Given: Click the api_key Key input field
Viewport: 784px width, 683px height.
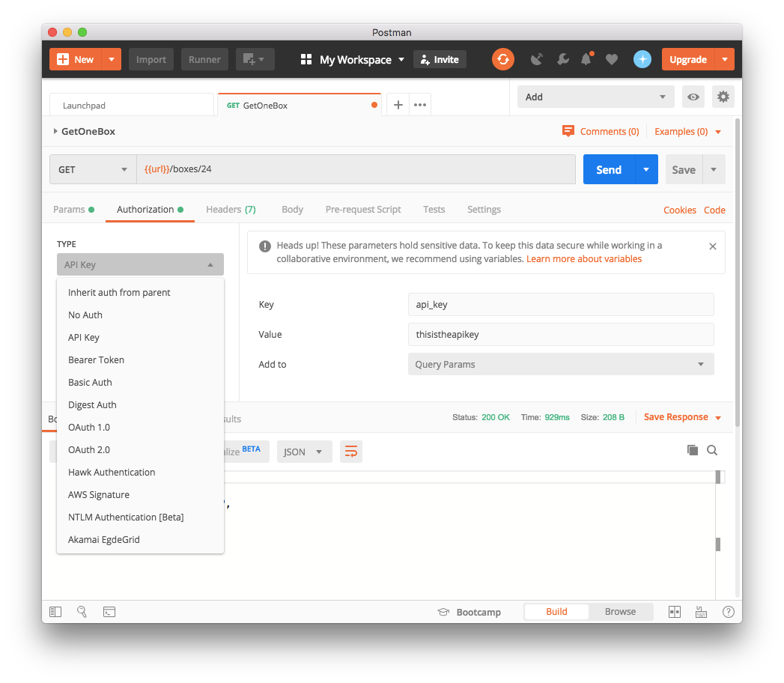Looking at the screenshot, I should pyautogui.click(x=561, y=305).
